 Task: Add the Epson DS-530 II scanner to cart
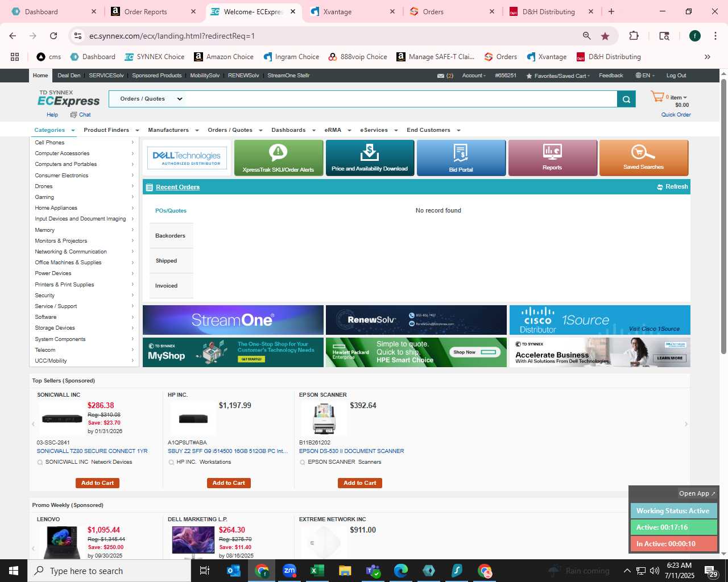360,483
